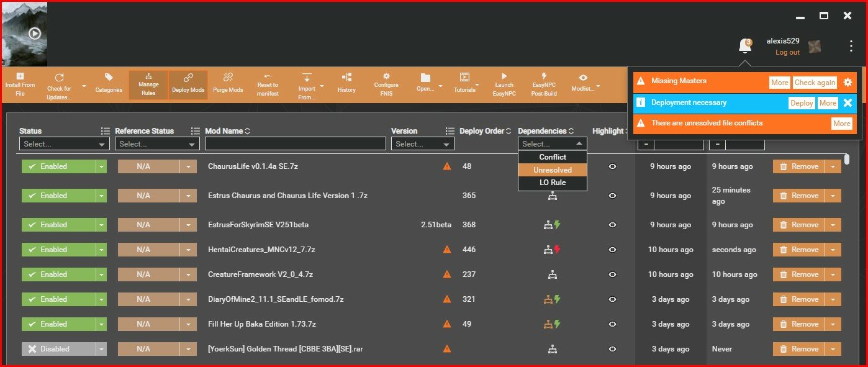Image resolution: width=868 pixels, height=367 pixels.
Task: Click More on unresolved file conflicts
Action: pos(842,124)
